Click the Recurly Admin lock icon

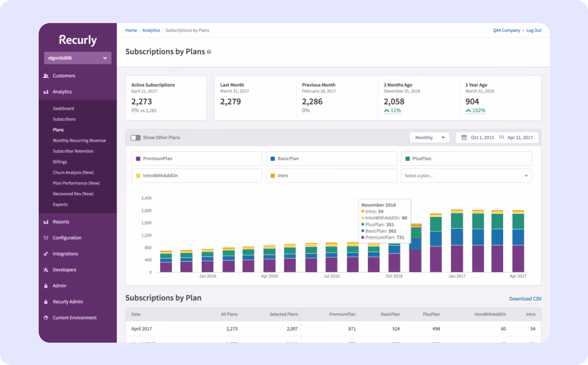tap(46, 302)
